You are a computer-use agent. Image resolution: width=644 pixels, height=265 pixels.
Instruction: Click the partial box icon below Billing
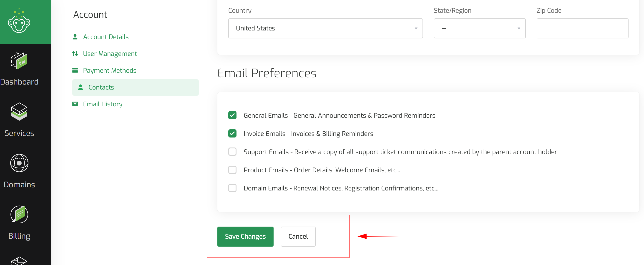pyautogui.click(x=19, y=261)
